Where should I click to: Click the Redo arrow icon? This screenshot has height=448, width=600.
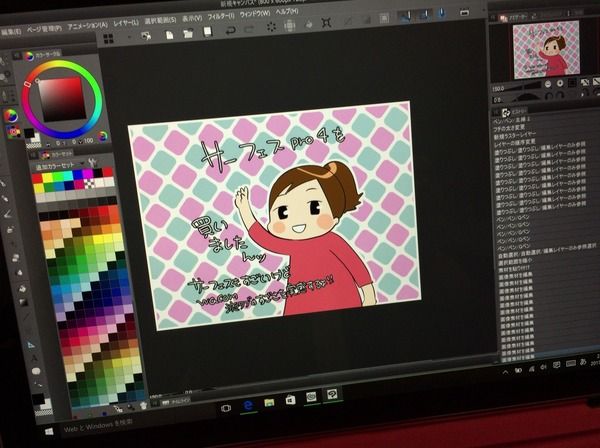pos(249,29)
